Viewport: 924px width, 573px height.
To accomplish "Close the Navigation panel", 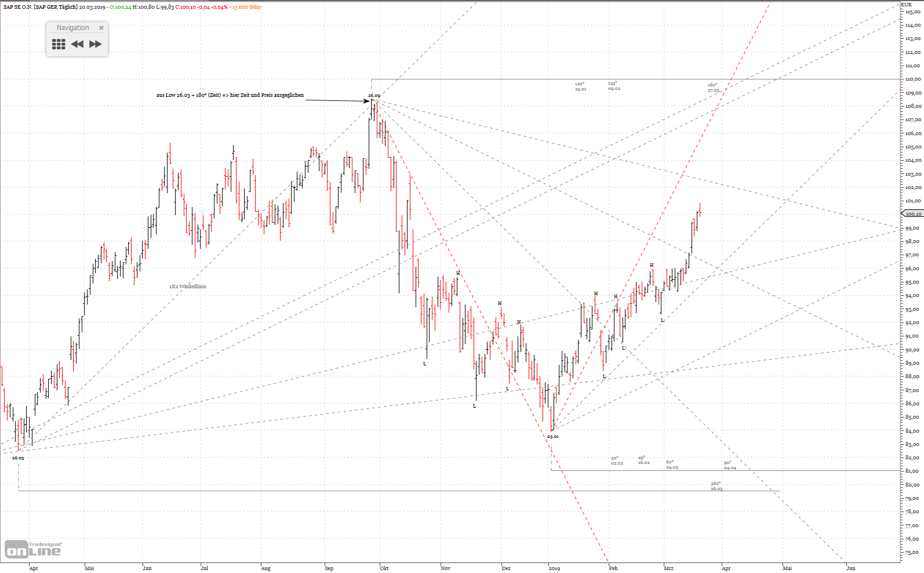I will click(x=101, y=27).
